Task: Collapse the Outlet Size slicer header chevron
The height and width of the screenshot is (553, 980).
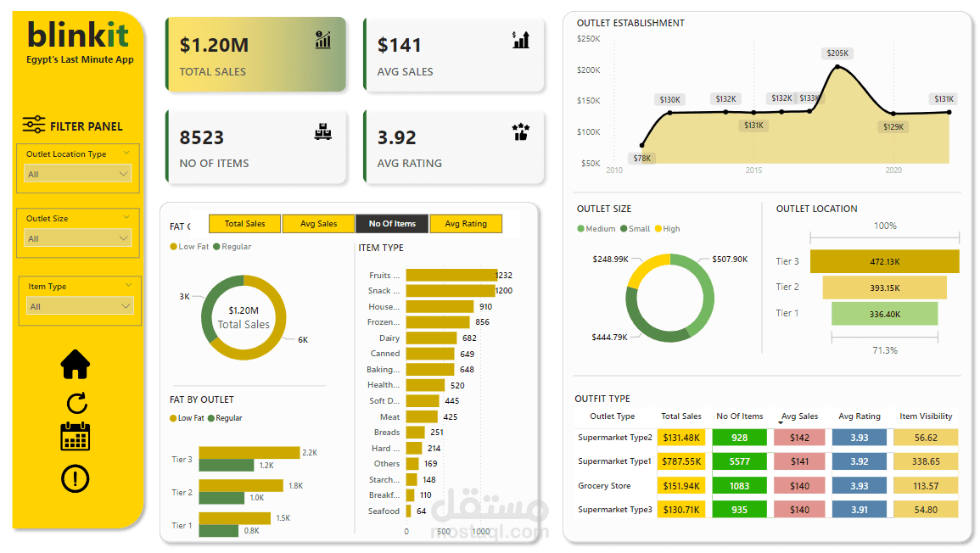Action: click(126, 217)
